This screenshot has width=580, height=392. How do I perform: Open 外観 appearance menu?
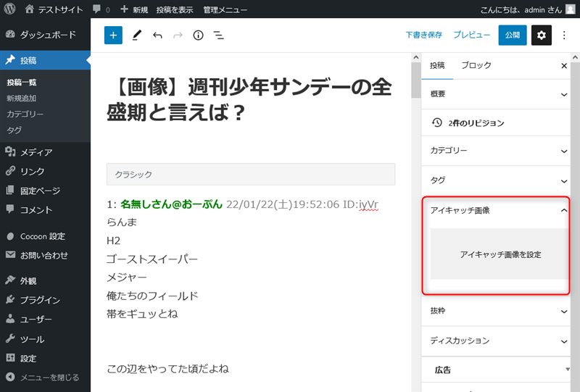45,280
